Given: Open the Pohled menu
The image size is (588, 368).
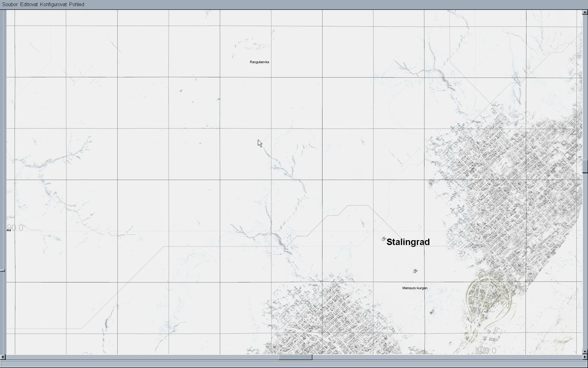Looking at the screenshot, I should click(77, 4).
